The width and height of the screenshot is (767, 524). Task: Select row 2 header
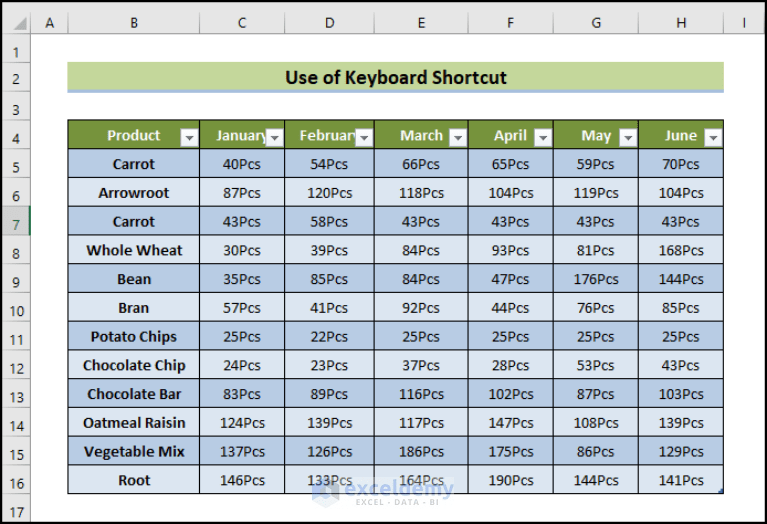click(16, 78)
